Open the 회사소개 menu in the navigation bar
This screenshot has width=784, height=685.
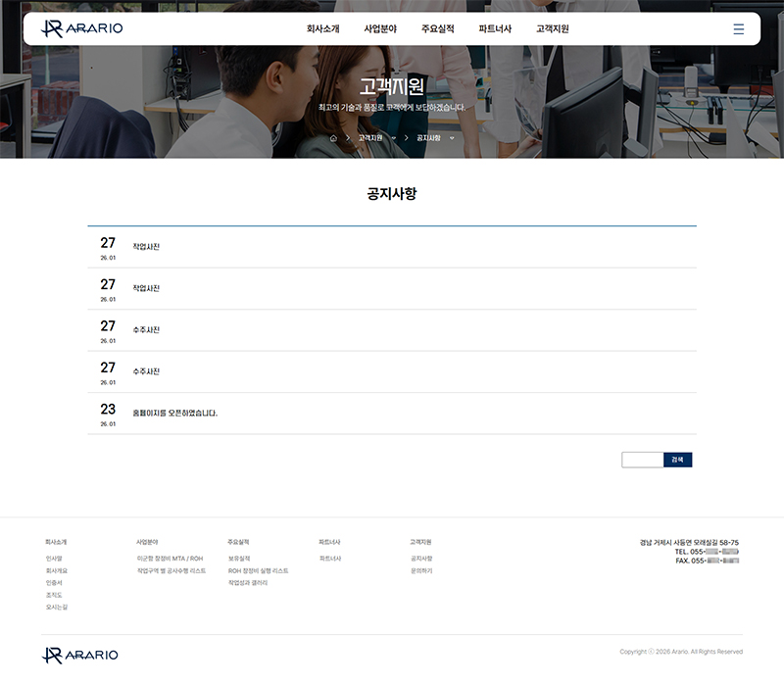[322, 29]
